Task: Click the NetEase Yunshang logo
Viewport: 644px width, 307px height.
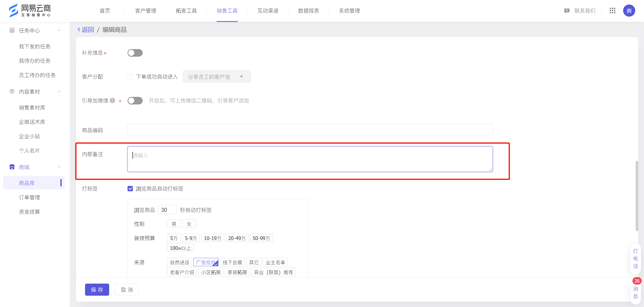Action: point(30,11)
